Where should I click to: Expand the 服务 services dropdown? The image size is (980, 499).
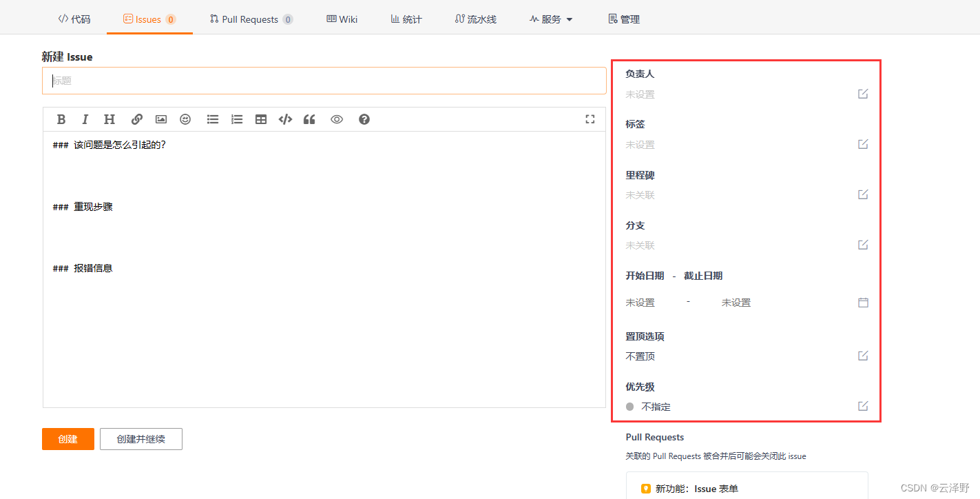point(551,19)
